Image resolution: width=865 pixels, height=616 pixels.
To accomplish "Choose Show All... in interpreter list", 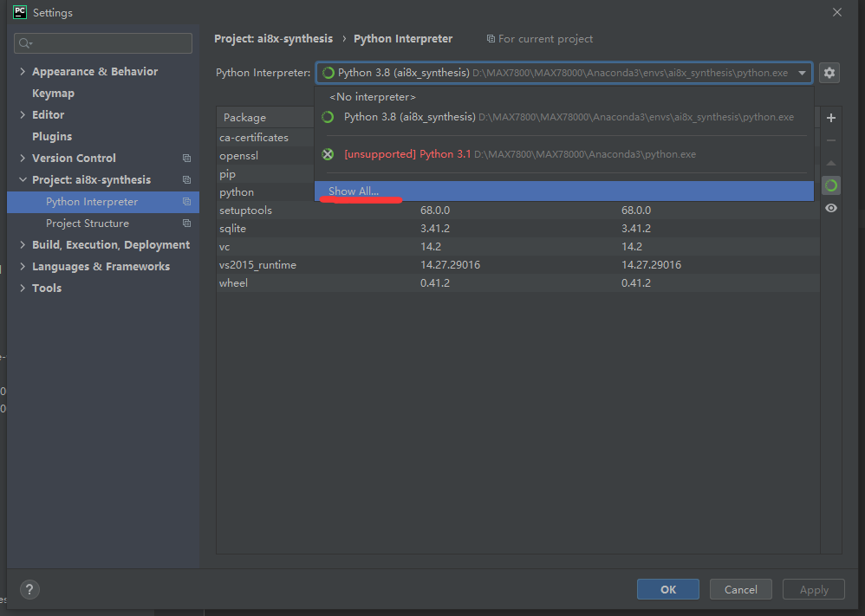I will [x=563, y=191].
